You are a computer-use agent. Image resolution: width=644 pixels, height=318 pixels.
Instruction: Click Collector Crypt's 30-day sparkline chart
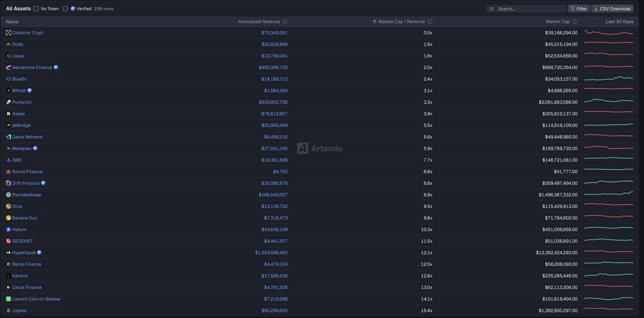pyautogui.click(x=609, y=33)
